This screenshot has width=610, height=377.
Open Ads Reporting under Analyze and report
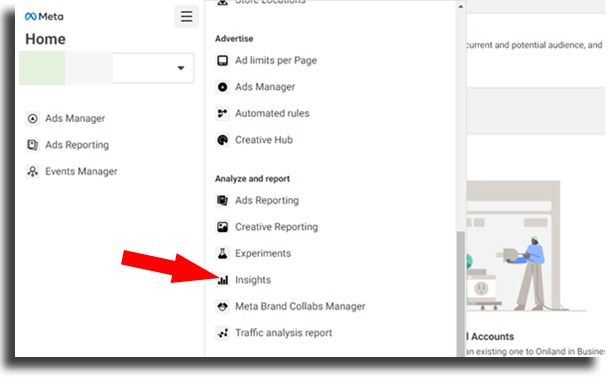coord(267,200)
